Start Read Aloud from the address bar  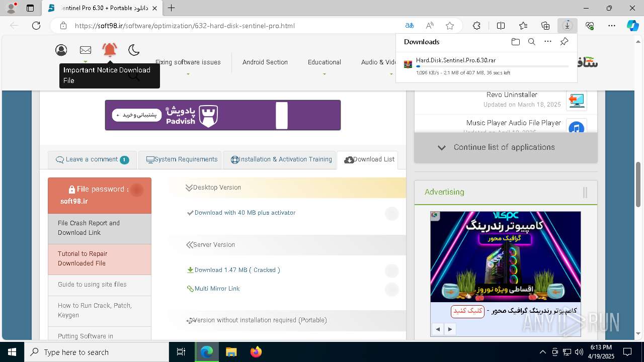point(430,26)
